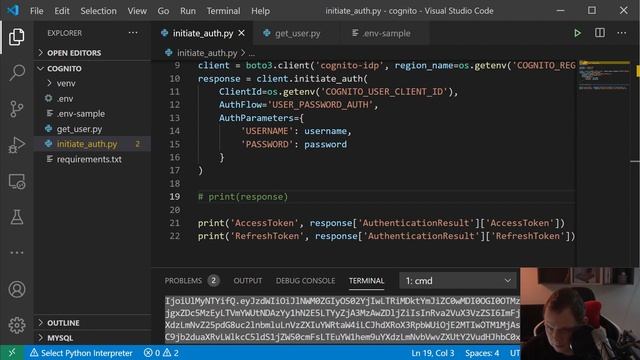Click line number 19 in gutter
The width and height of the screenshot is (640, 360).
[175, 197]
